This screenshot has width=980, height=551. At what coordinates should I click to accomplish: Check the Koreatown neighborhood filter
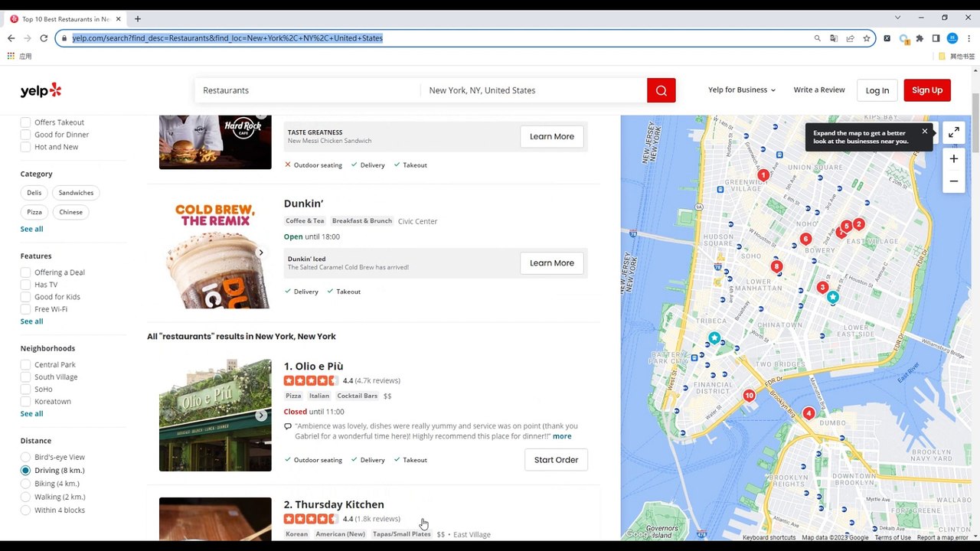coord(25,402)
